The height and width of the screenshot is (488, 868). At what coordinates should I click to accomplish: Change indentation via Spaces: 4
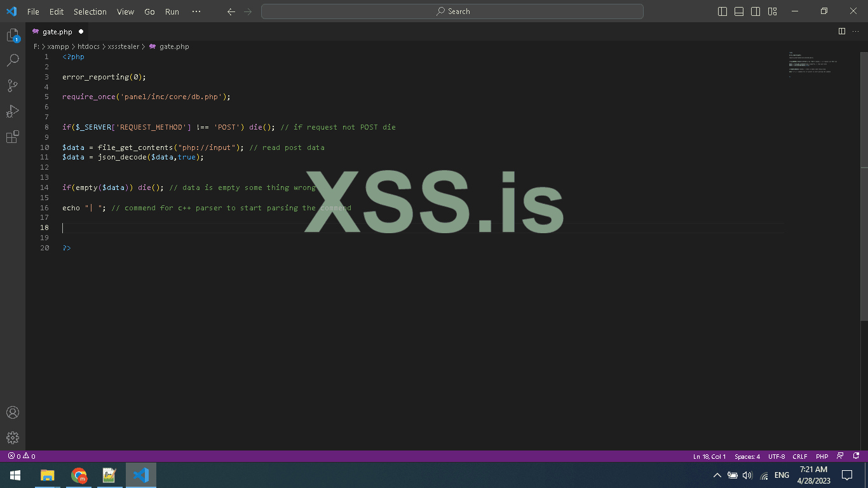[747, 456]
